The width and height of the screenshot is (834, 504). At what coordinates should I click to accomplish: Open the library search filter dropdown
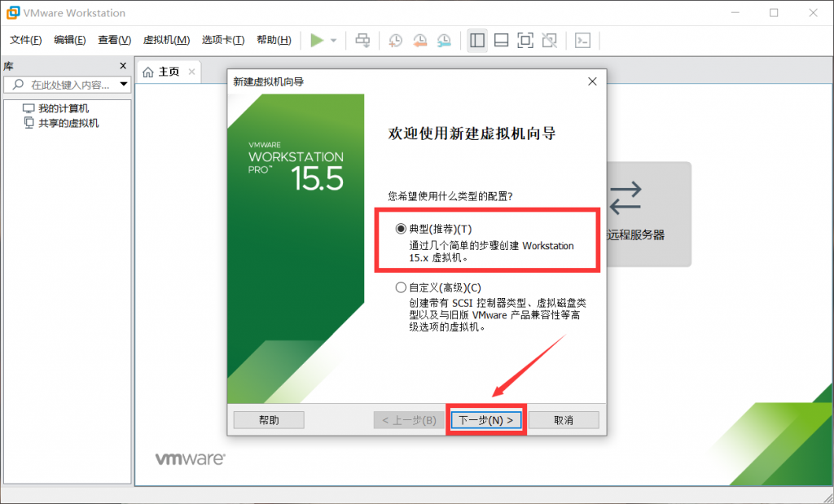pyautogui.click(x=124, y=85)
